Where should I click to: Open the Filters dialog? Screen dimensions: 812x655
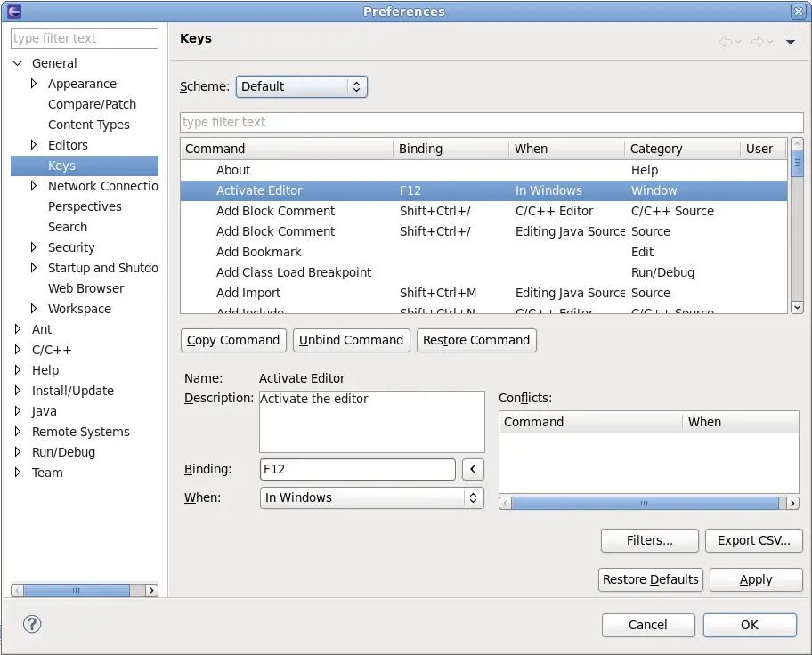click(649, 540)
